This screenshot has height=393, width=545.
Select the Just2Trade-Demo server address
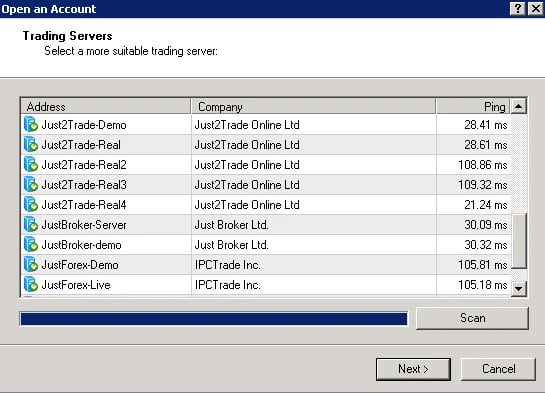coord(84,125)
